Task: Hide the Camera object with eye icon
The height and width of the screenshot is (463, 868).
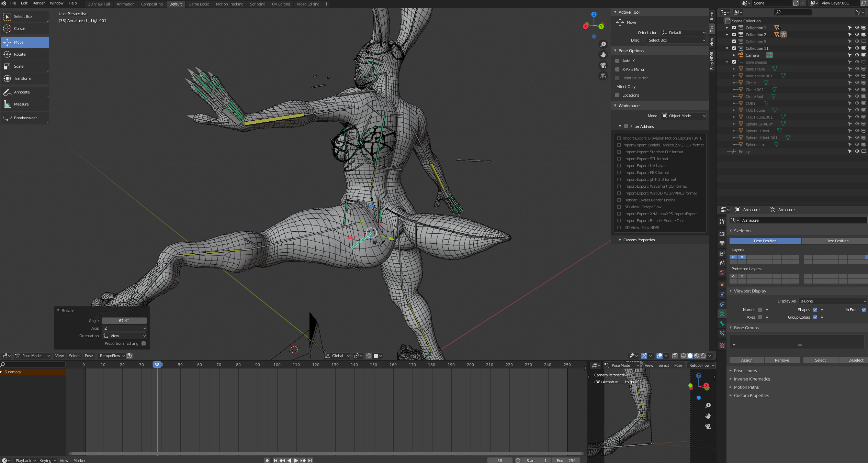Action: [x=857, y=55]
